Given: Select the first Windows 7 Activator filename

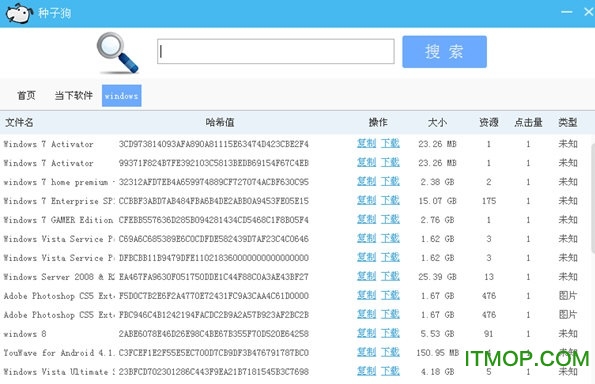Looking at the screenshot, I should click(48, 144).
